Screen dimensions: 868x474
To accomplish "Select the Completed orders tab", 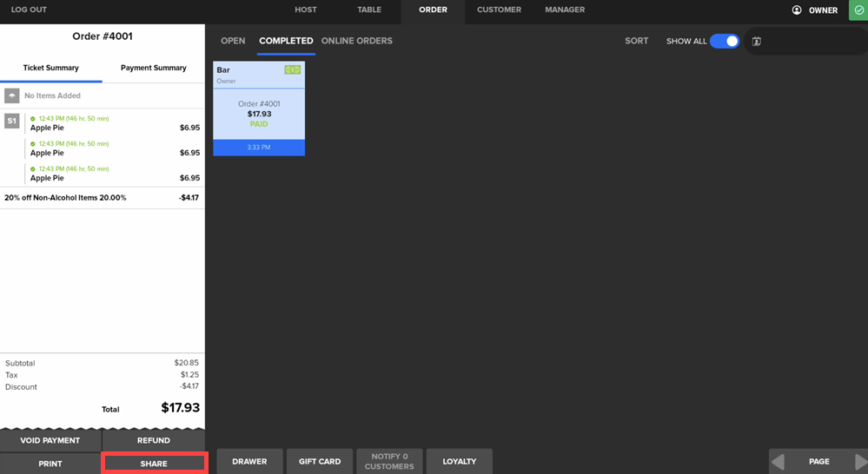I will pyautogui.click(x=286, y=41).
